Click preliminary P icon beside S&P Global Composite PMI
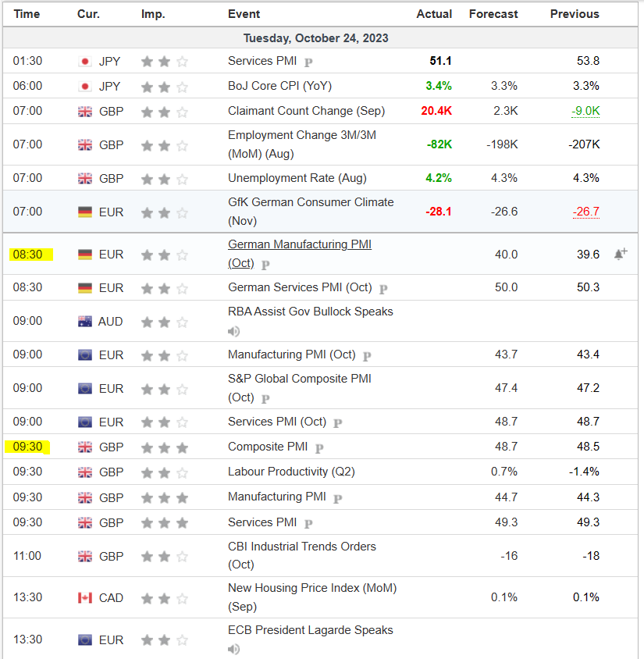The height and width of the screenshot is (659, 644). [265, 398]
